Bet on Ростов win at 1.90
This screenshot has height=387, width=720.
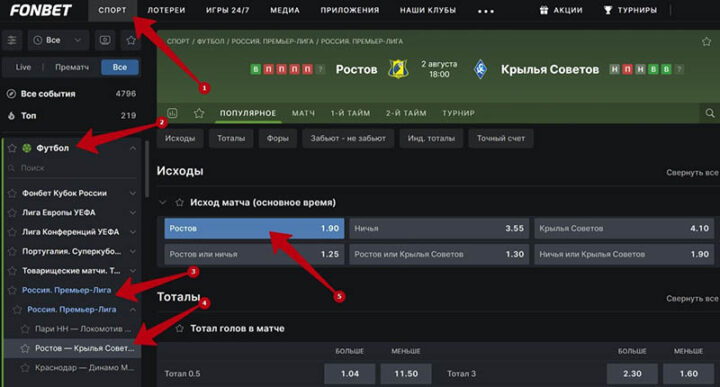tap(254, 228)
